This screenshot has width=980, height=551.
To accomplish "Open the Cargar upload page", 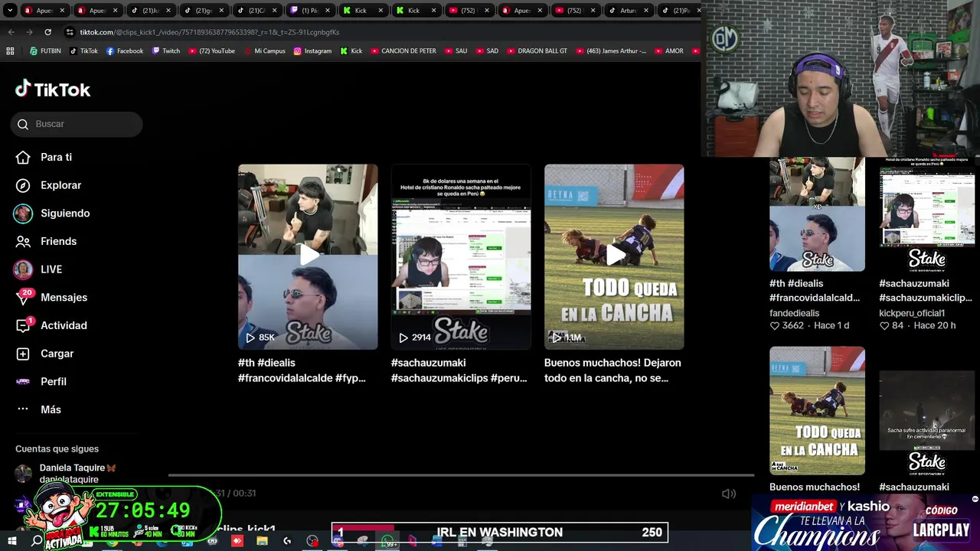I will pyautogui.click(x=44, y=354).
